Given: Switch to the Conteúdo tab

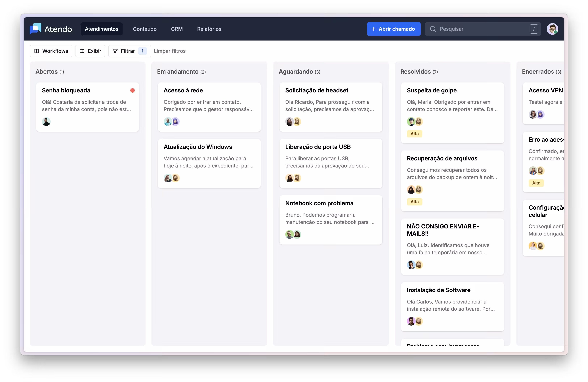Looking at the screenshot, I should point(144,29).
